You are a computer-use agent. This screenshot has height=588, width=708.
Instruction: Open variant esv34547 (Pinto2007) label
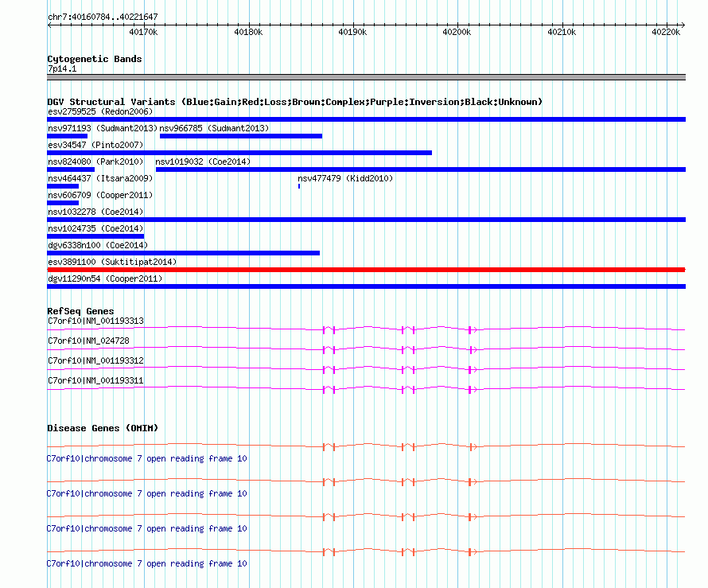(95, 145)
